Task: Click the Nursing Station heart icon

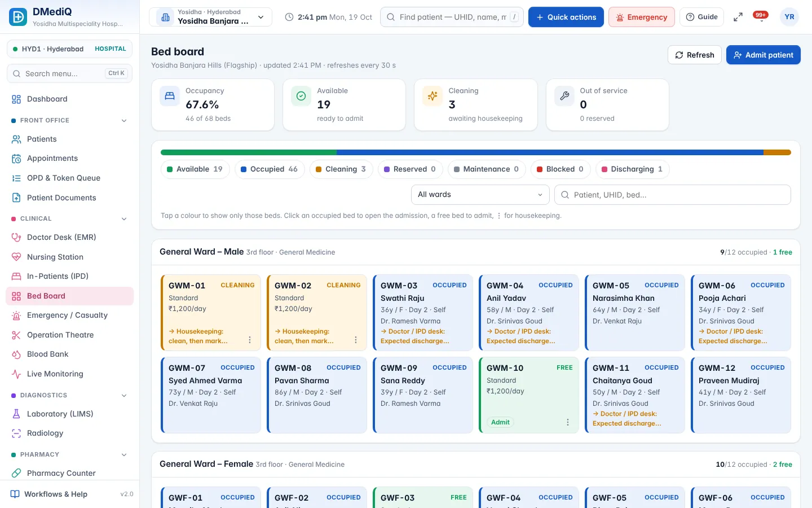Action: tap(16, 257)
